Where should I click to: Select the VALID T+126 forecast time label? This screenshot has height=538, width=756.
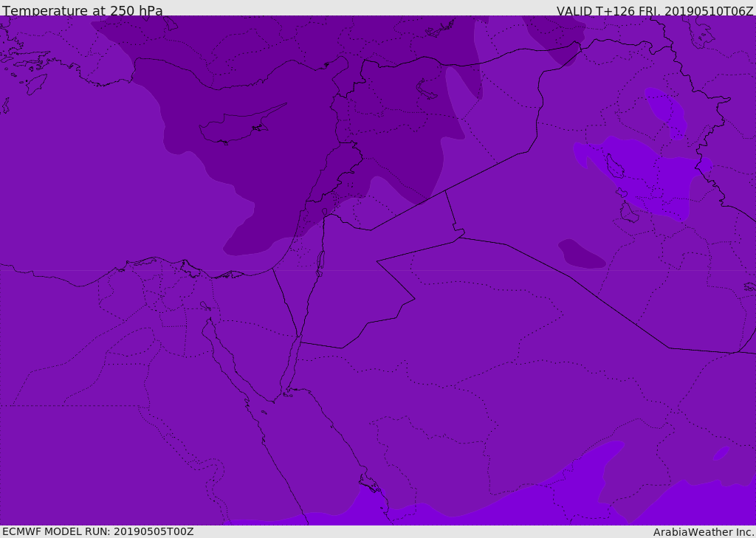[654, 10]
